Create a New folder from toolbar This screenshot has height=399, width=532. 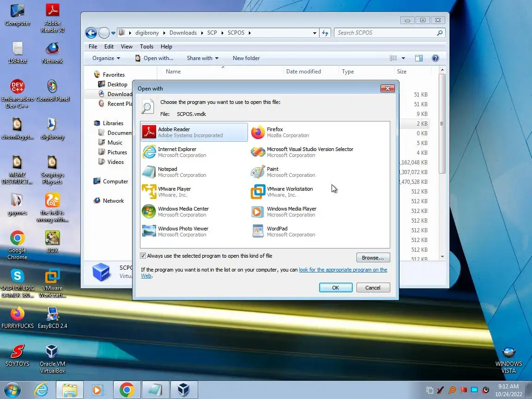pos(246,58)
